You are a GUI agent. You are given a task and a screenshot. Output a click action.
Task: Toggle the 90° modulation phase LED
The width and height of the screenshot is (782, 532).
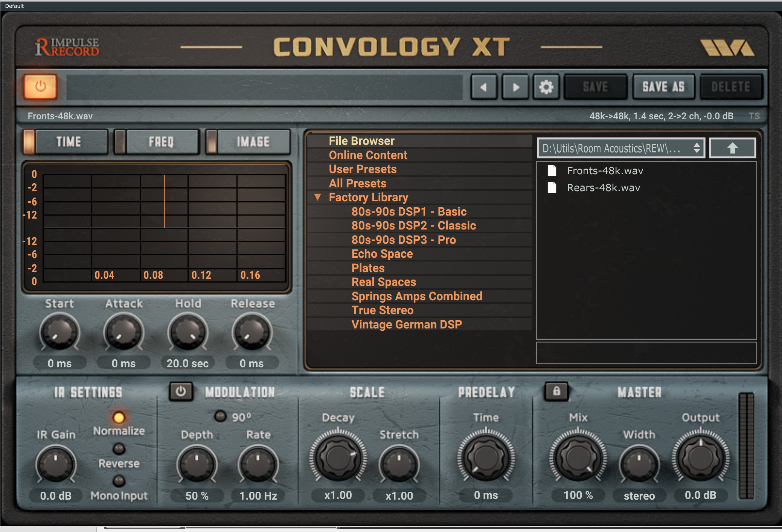pos(220,416)
